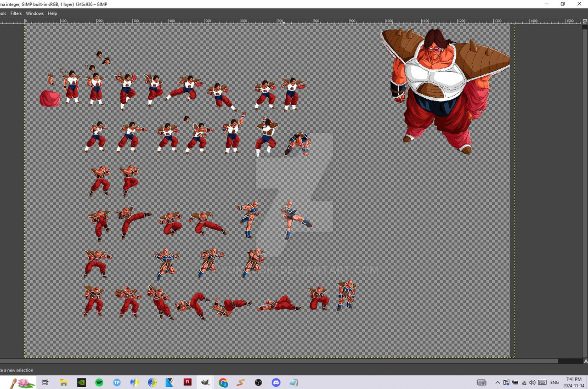Image resolution: width=588 pixels, height=389 pixels.
Task: Open the News and Interests widget
Action: tap(482, 382)
